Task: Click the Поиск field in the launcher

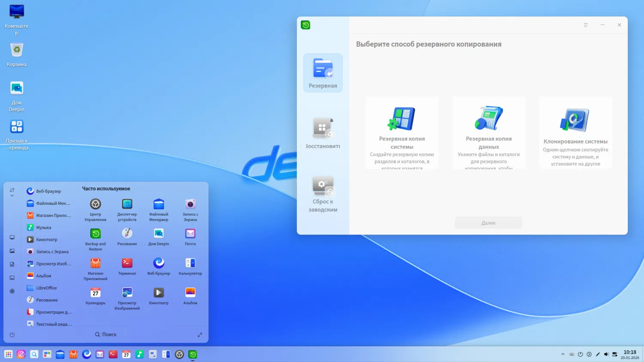Action: point(106,335)
